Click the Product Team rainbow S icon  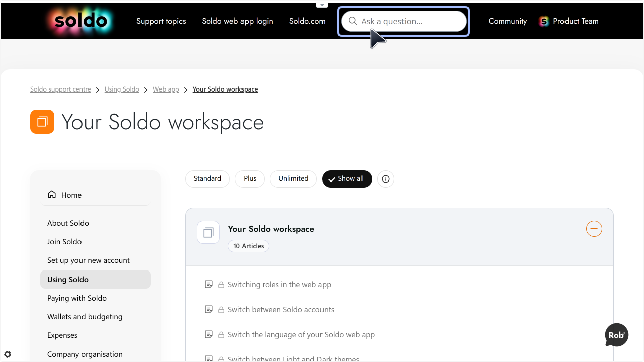pyautogui.click(x=544, y=21)
